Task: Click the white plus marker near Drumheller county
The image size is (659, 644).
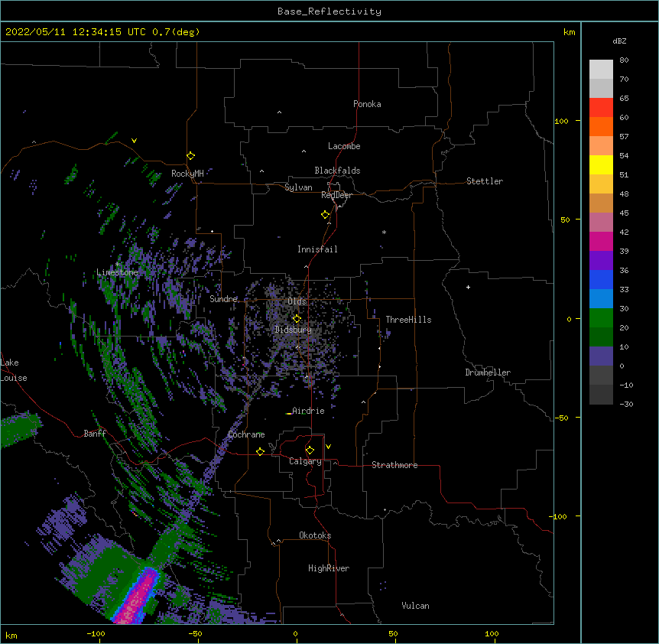Action: click(x=468, y=287)
